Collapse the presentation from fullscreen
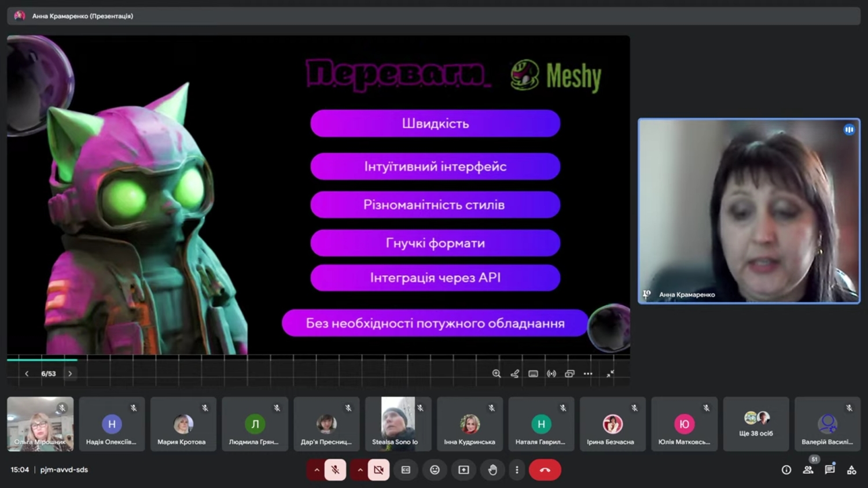 pyautogui.click(x=610, y=374)
